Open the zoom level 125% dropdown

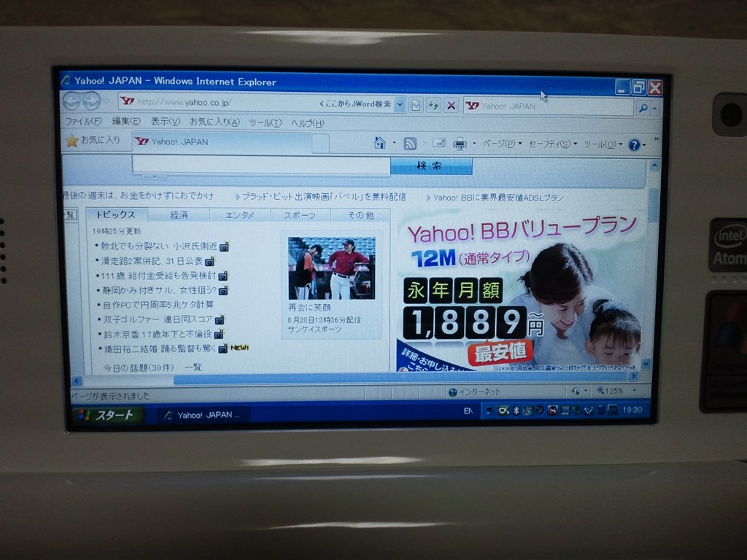[634, 391]
